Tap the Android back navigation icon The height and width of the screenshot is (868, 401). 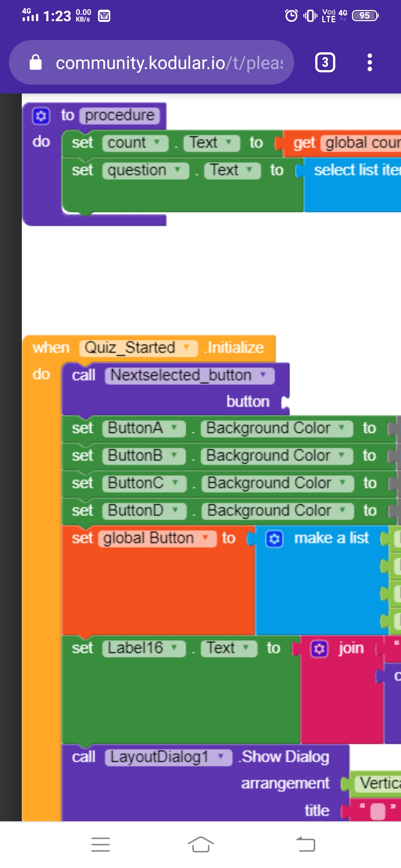[306, 844]
